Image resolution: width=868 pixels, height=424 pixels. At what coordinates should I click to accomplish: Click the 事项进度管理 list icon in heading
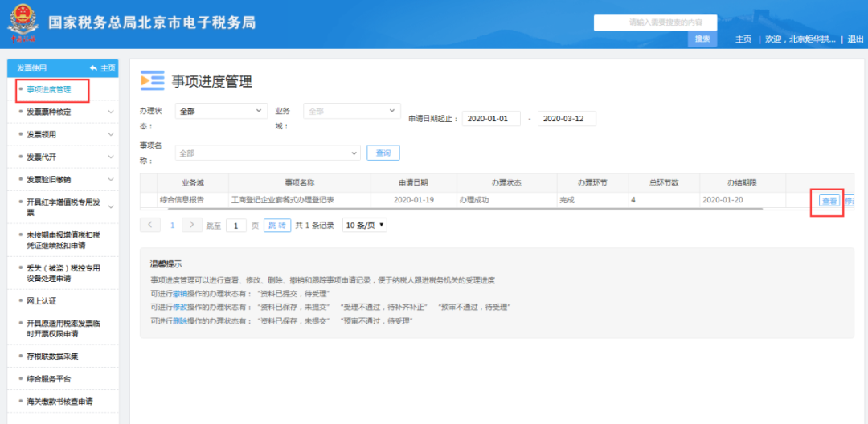click(x=152, y=80)
